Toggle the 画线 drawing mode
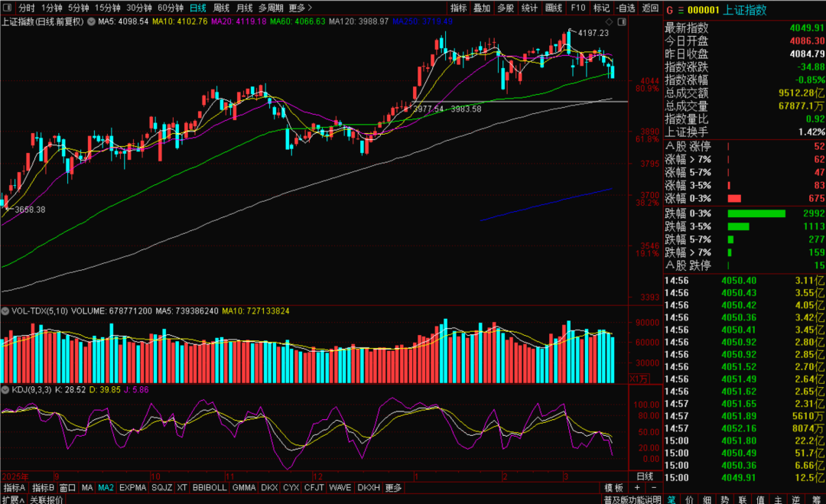Screen dimensions: 826x504 pos(554,8)
